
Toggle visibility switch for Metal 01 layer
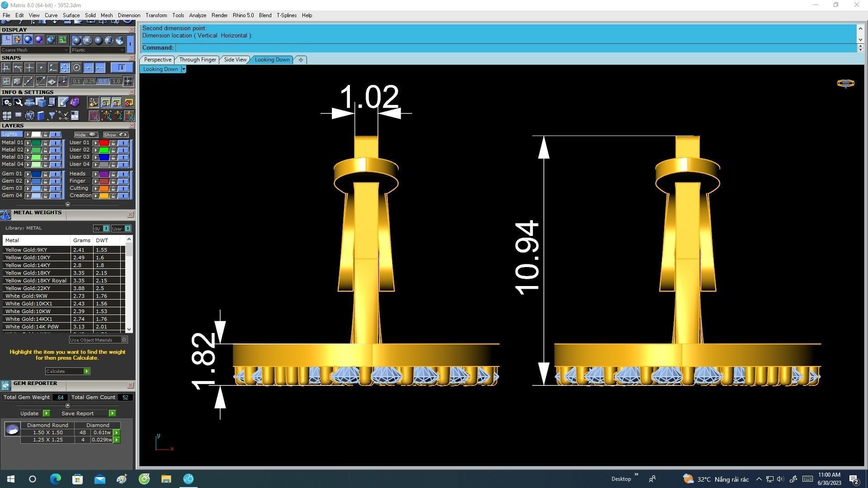(55, 143)
